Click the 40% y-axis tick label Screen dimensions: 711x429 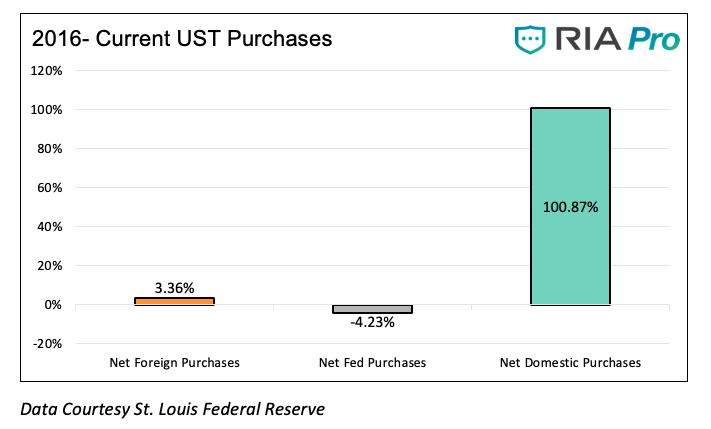(x=52, y=227)
